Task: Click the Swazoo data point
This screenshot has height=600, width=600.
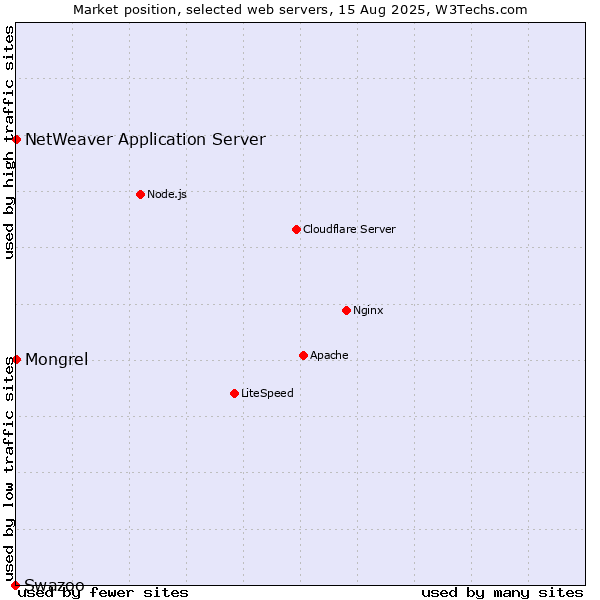Action: click(15, 585)
